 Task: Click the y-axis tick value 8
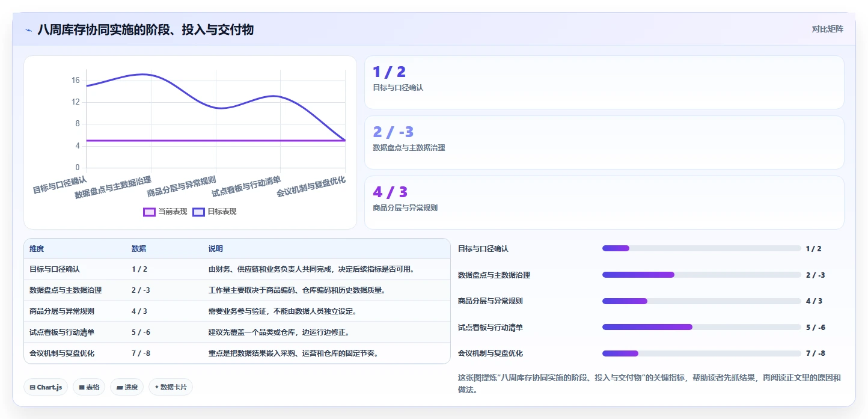coord(78,124)
